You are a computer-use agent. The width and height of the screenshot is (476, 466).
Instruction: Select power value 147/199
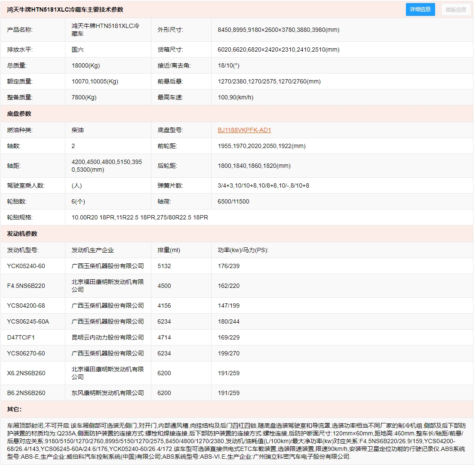pyautogui.click(x=230, y=306)
